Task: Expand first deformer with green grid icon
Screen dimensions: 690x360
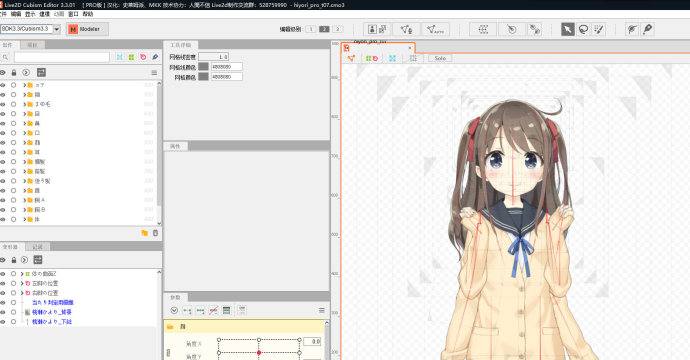Action: point(22,274)
